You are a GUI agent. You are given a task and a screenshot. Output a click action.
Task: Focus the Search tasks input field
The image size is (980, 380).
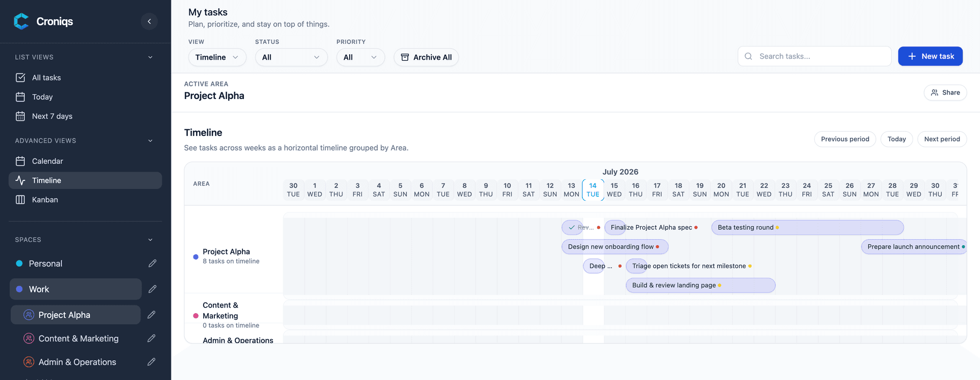pyautogui.click(x=815, y=56)
